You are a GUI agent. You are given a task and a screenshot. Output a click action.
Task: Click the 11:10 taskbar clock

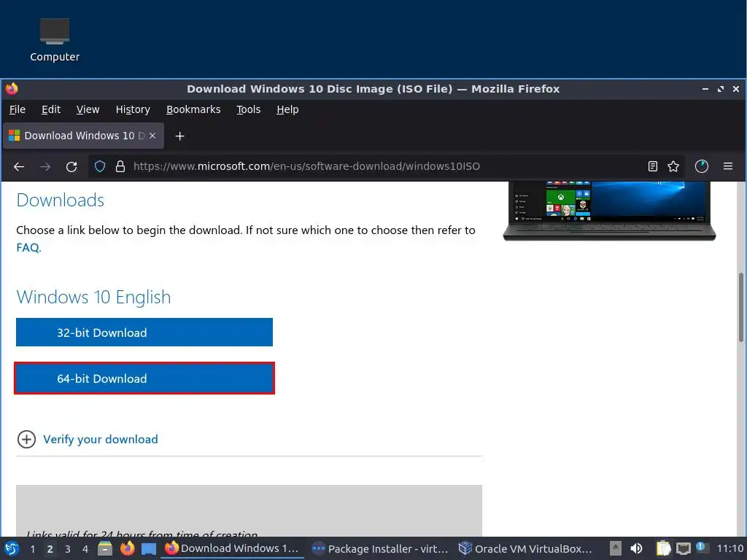(x=729, y=548)
